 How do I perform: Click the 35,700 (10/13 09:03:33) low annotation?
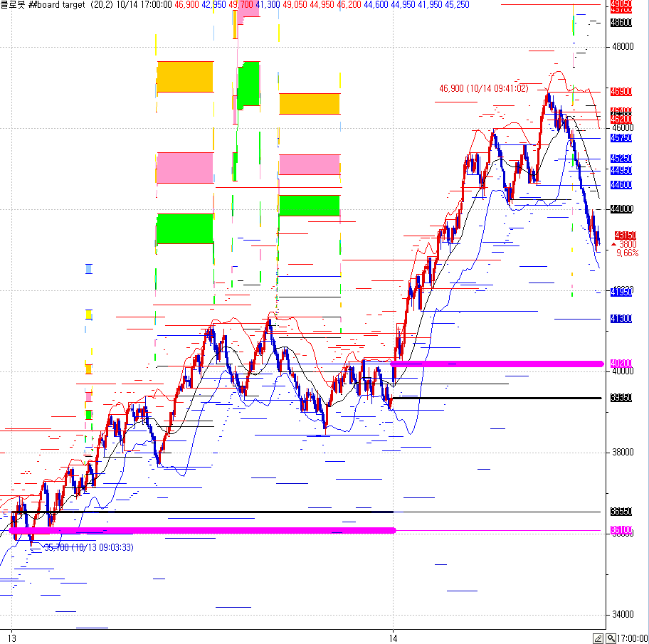click(88, 547)
